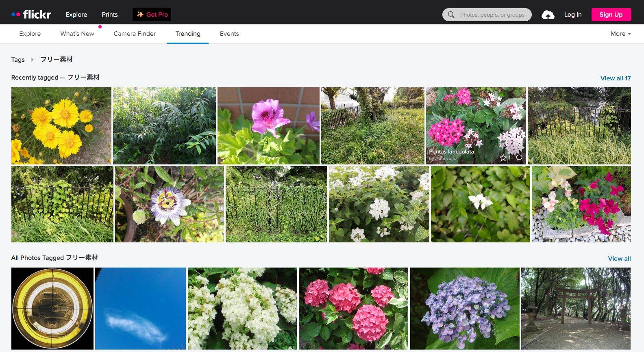The width and height of the screenshot is (644, 352).
Task: Click the Sign Up button
Action: pos(611,15)
